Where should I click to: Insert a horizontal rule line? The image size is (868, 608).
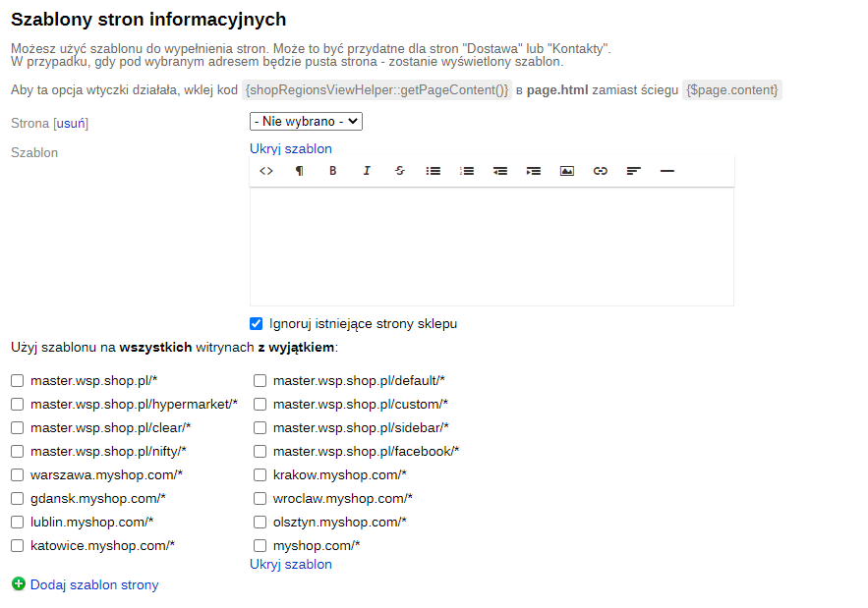click(667, 171)
